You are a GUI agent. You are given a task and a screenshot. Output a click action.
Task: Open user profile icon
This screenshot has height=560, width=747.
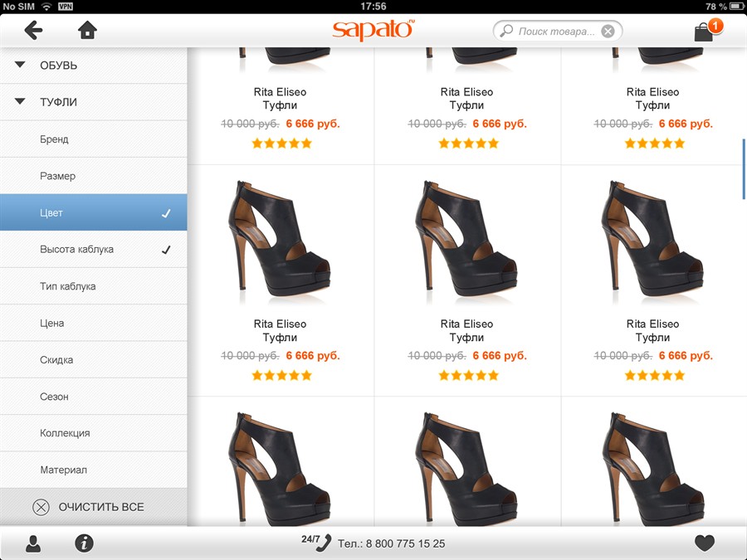(33, 543)
